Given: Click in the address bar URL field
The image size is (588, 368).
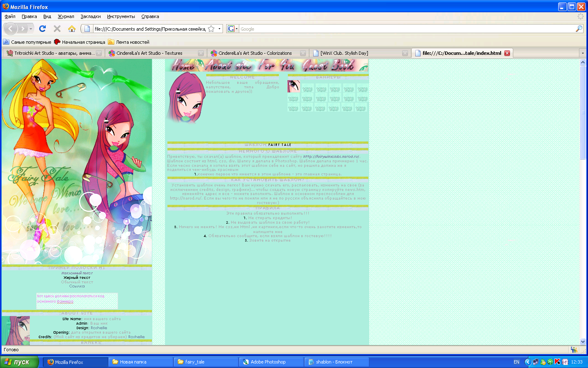Looking at the screenshot, I should click(150, 29).
